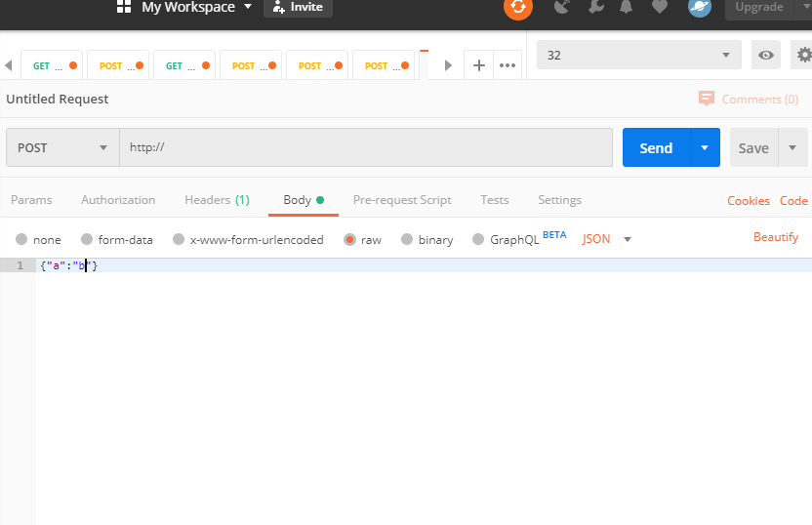Select x-www-form-urlencoded radio button
The image size is (812, 525).
(179, 239)
